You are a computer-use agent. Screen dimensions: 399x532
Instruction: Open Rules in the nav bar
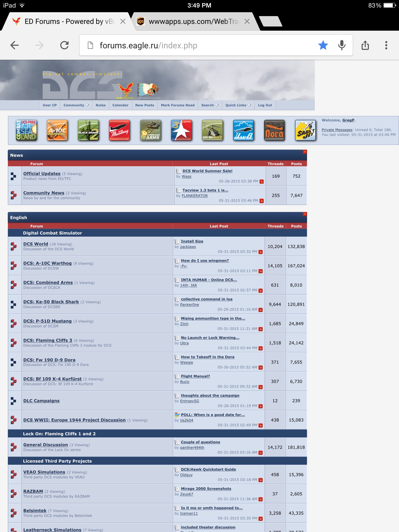[x=101, y=105]
